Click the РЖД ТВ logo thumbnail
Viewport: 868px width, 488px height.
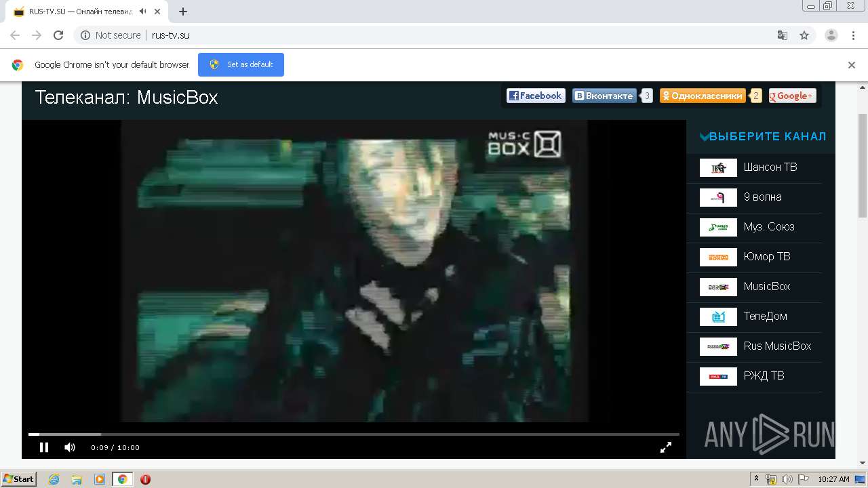coord(718,376)
